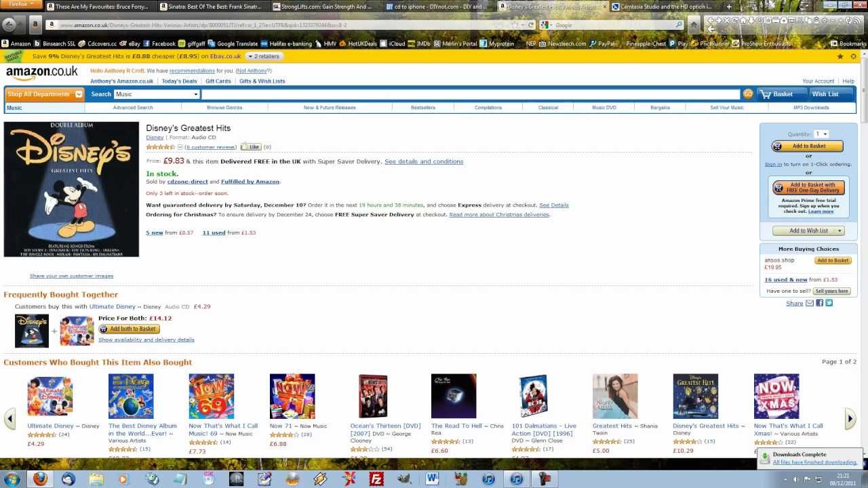868x488 pixels.
Task: Click the Add to Basket button
Action: (807, 146)
